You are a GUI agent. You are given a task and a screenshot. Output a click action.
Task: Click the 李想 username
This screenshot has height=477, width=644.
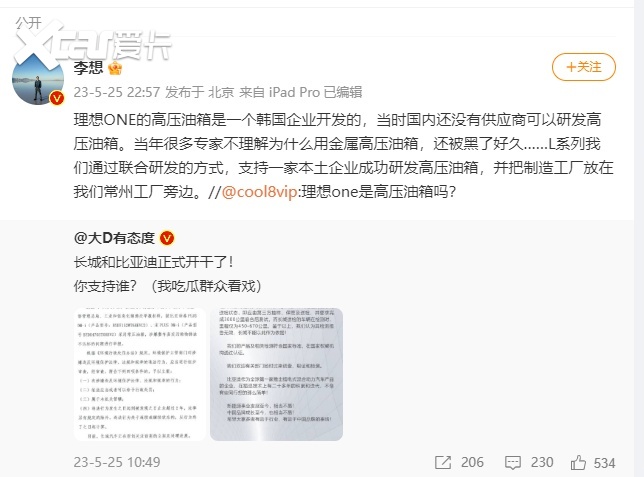[88, 67]
